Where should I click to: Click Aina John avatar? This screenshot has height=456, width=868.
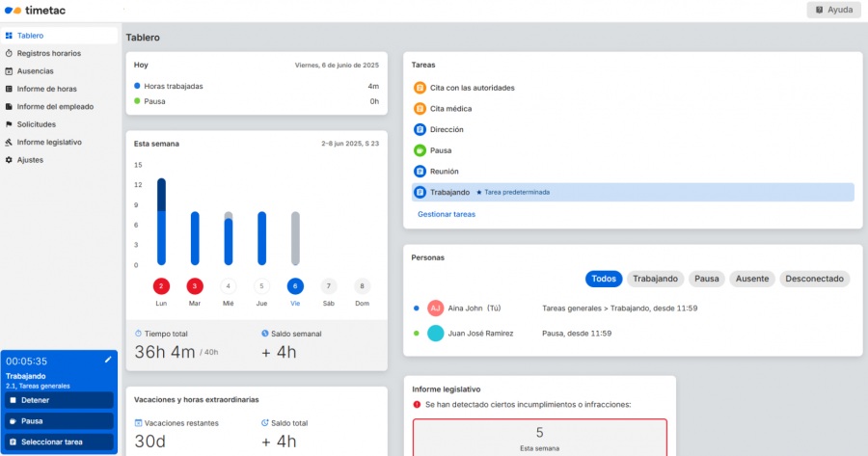point(436,308)
